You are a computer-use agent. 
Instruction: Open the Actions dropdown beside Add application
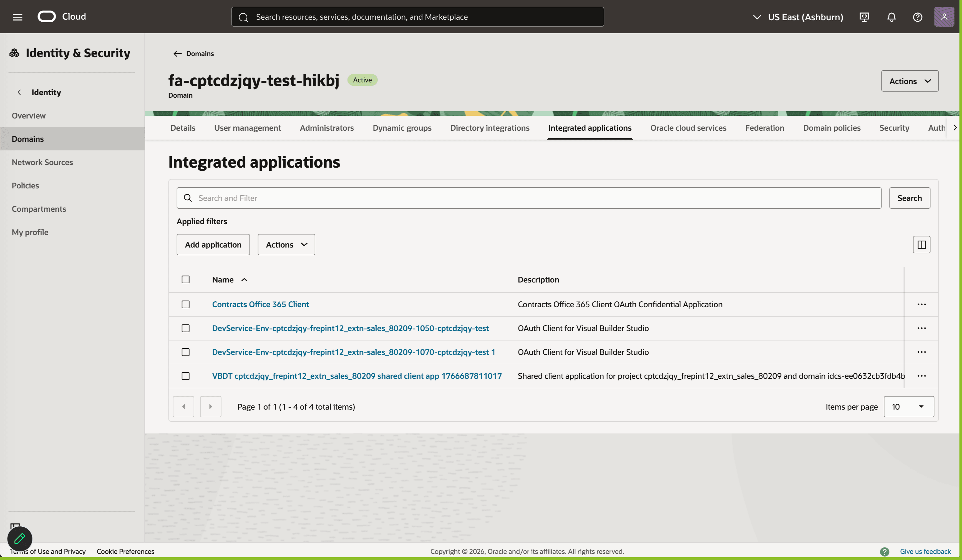(x=286, y=245)
